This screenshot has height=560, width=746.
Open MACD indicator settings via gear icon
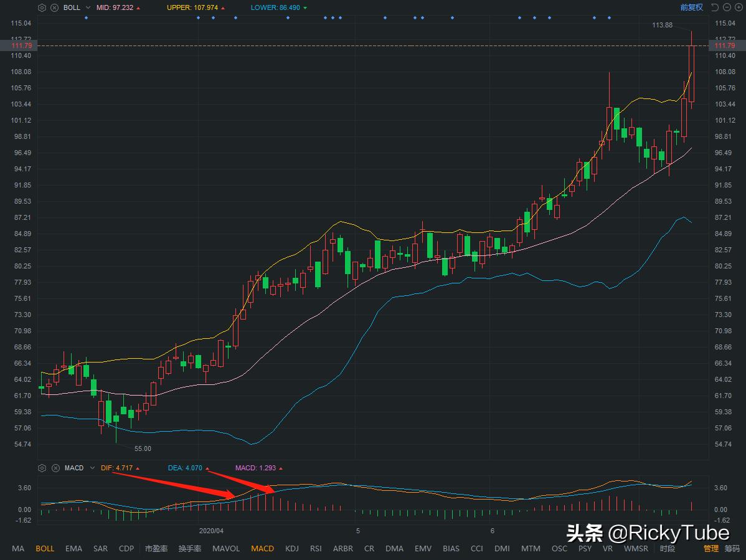click(x=41, y=468)
